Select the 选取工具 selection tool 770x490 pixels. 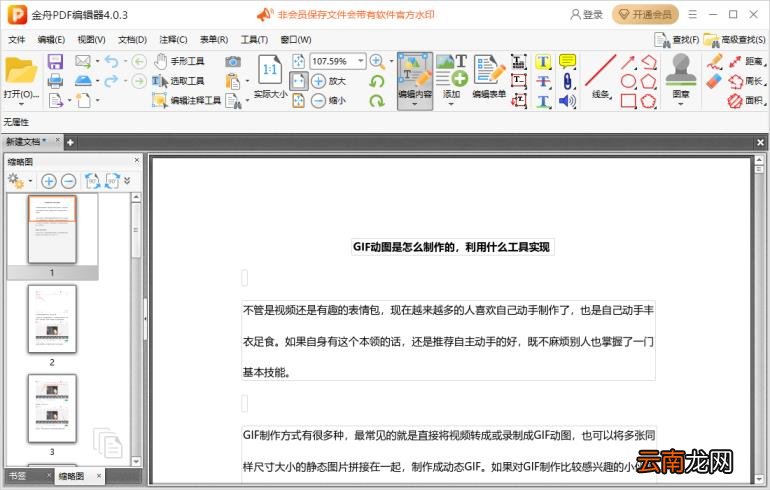click(178, 81)
